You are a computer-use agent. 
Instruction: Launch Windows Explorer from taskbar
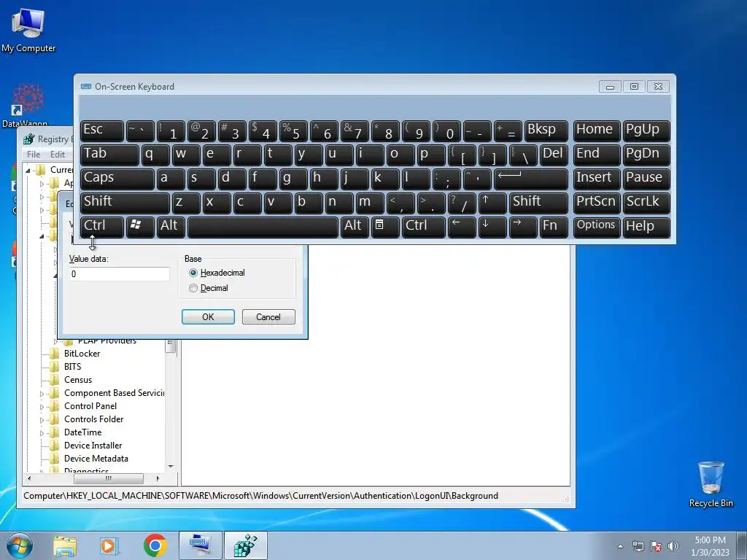pyautogui.click(x=65, y=545)
